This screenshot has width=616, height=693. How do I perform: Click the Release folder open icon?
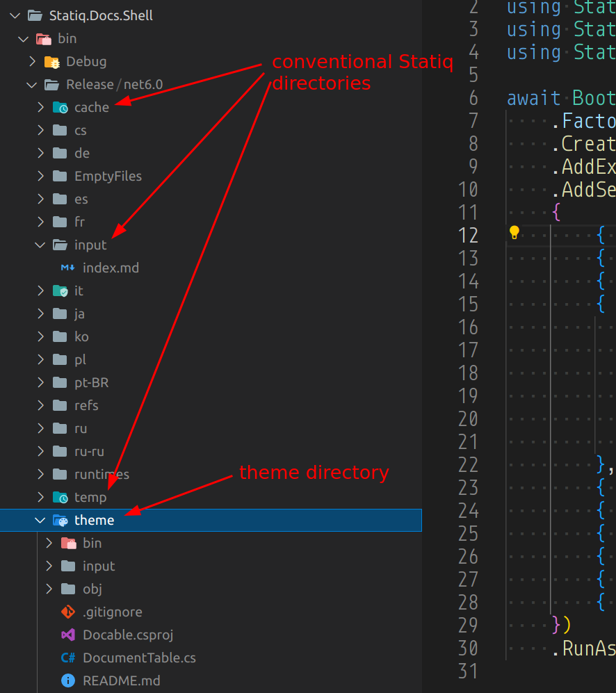[x=51, y=84]
